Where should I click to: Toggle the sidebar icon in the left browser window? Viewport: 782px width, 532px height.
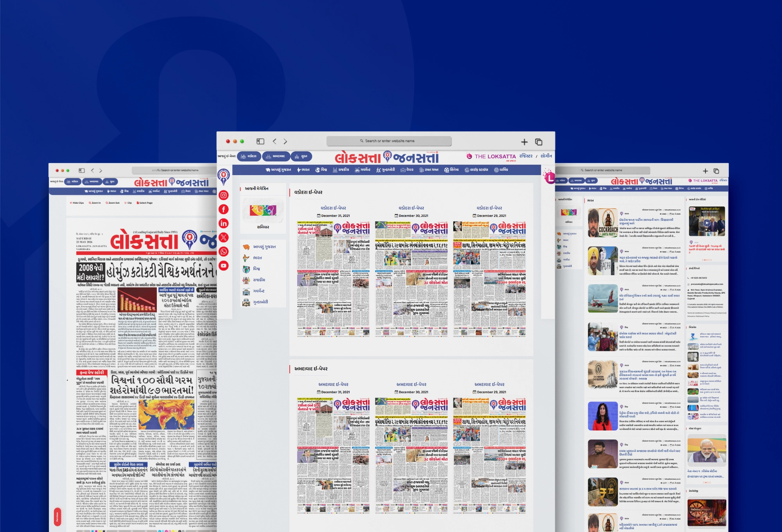point(82,170)
